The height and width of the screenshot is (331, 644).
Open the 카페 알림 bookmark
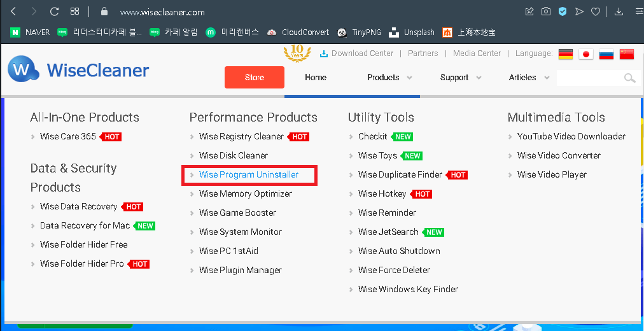[x=173, y=32]
